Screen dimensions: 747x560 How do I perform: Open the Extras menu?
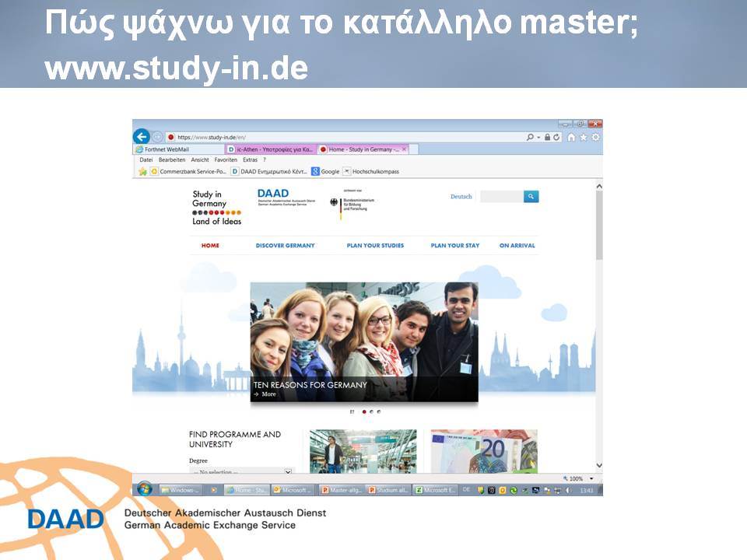(250, 160)
